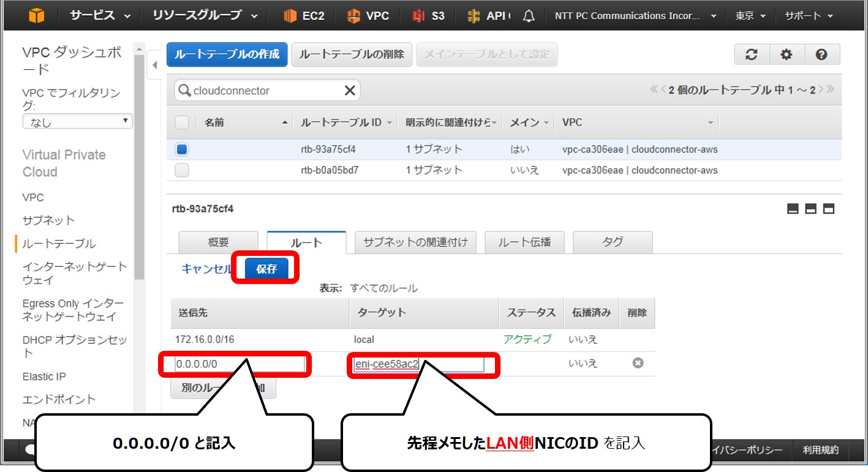Viewport: 868px width, 472px height.
Task: Open the notifications bell icon
Action: [x=529, y=16]
